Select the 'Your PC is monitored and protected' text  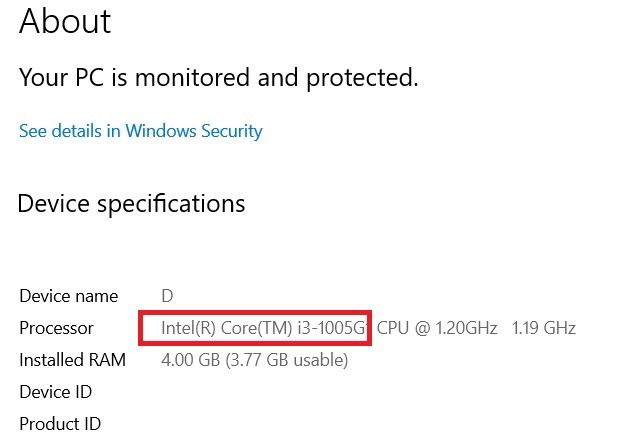point(219,78)
